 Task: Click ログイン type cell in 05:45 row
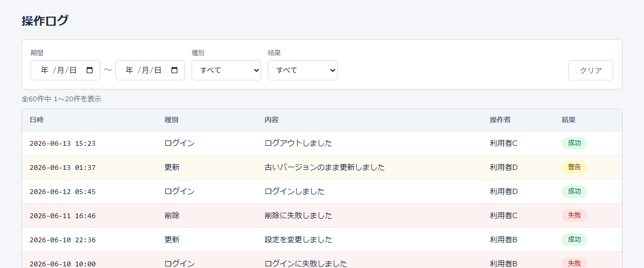coord(180,191)
